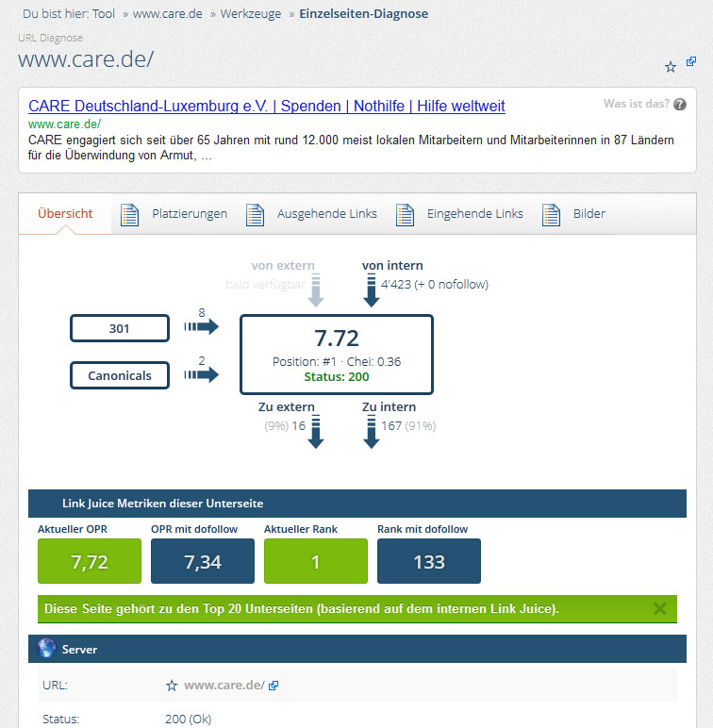Click the Bilder tab document icon
Screen dimensions: 713x728
click(x=551, y=215)
